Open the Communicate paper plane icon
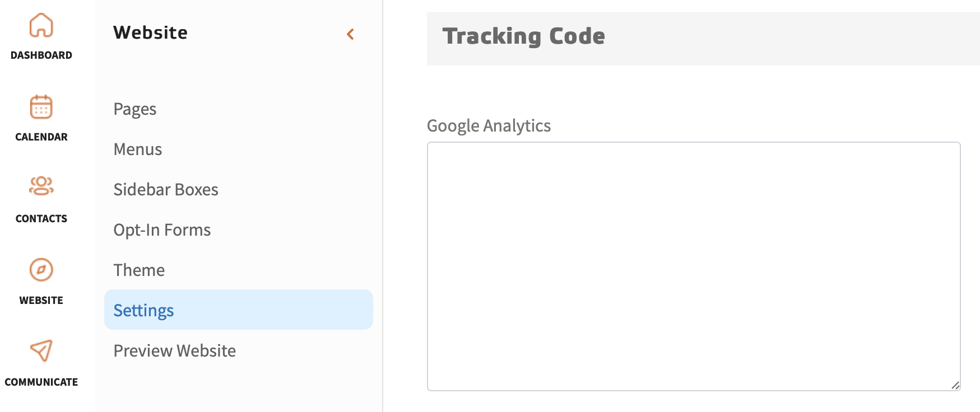Screen dimensions: 980x412 click(x=41, y=351)
